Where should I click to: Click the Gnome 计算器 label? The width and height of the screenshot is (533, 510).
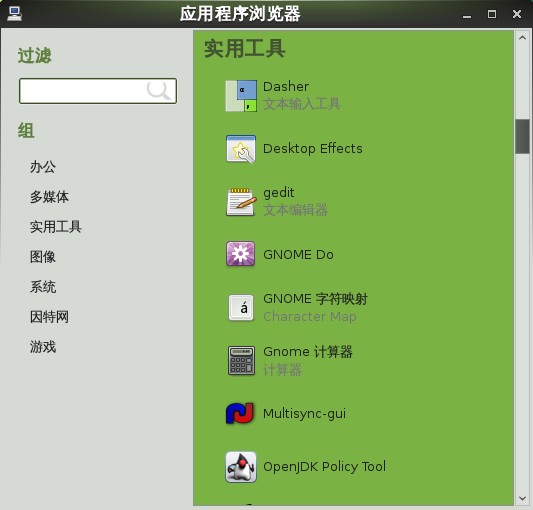(x=308, y=352)
